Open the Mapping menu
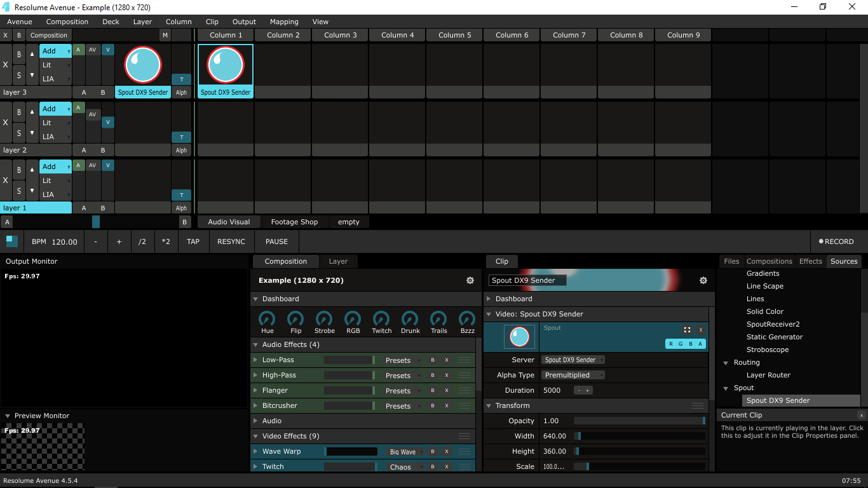Screen dimensions: 868x488 (284, 22)
